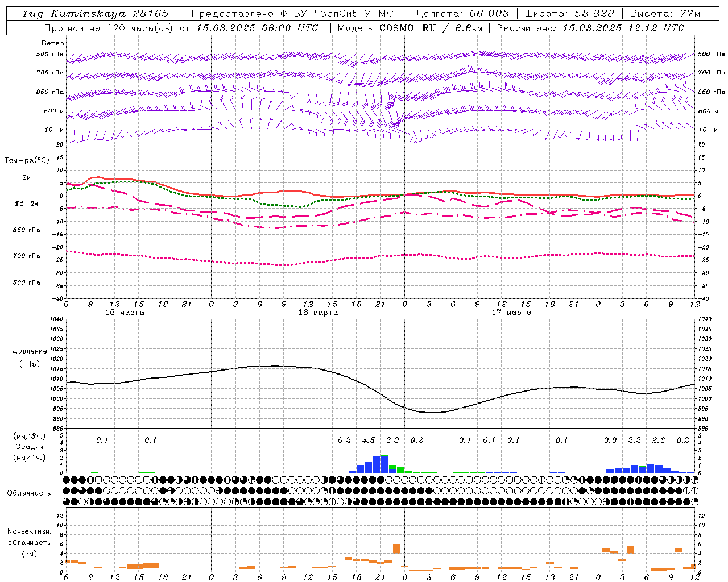Click the Давление pressure panel label
The width and height of the screenshot is (728, 582).
(29, 351)
